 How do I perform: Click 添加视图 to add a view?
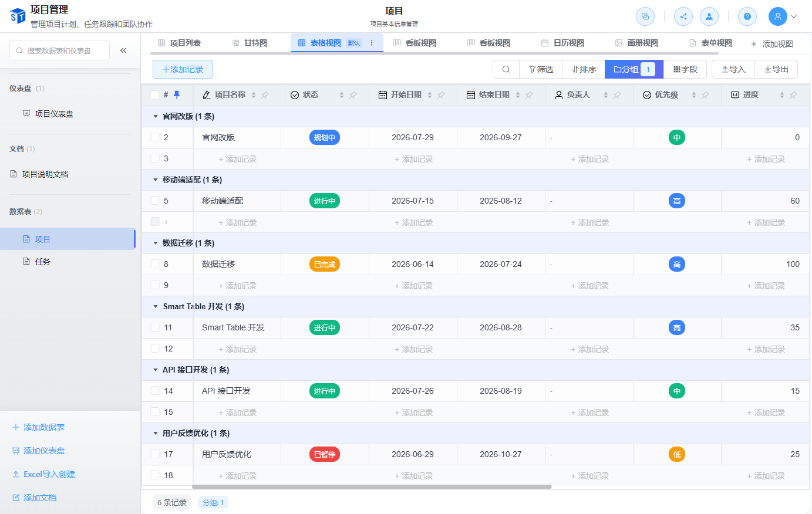pos(772,44)
